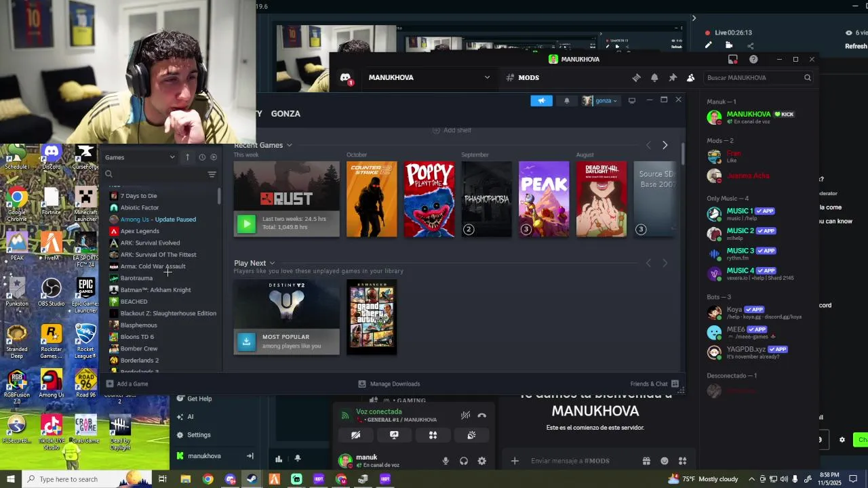Click the Steam library sort ascending arrow
The height and width of the screenshot is (488, 868).
point(188,157)
